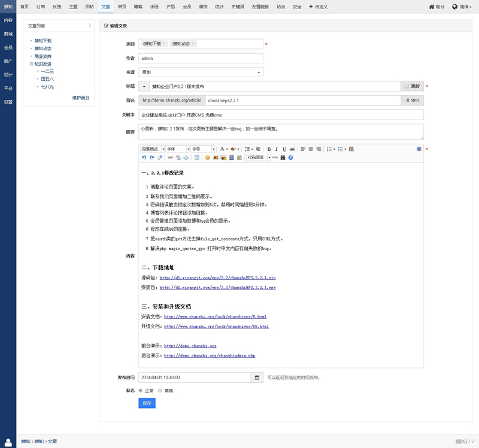Click the 保存 save button
Image resolution: width=479 pixels, height=448 pixels.
point(146,403)
